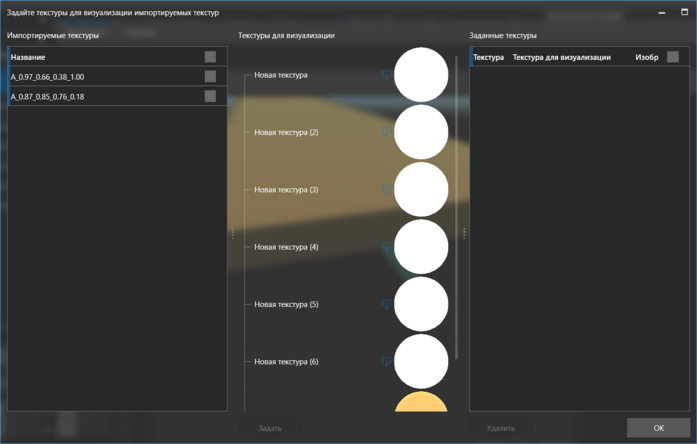Click the small blue icon beside Новая текстура
Viewport: 697px width, 444px height.
click(386, 75)
